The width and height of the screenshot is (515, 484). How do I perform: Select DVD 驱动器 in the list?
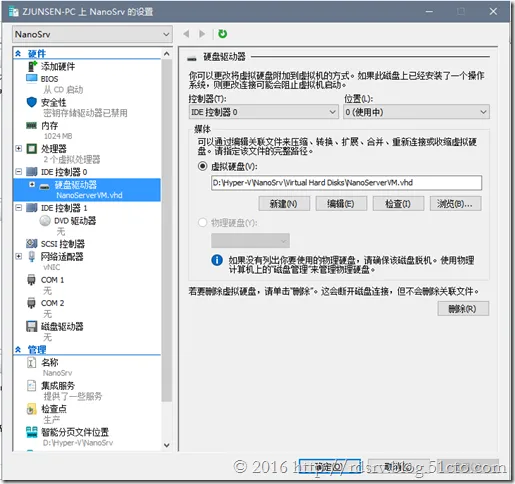point(75,221)
